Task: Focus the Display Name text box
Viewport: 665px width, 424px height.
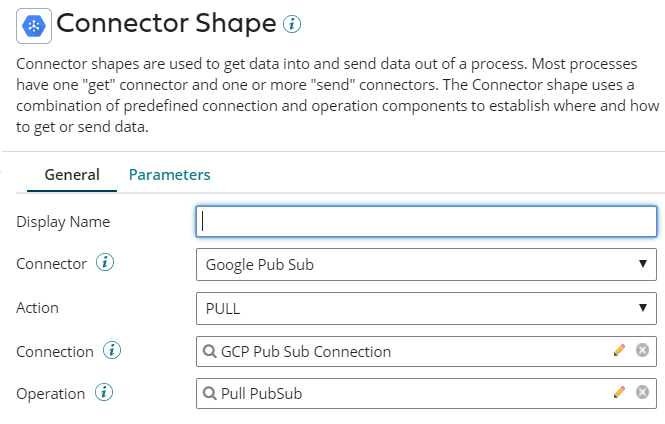Action: (426, 221)
